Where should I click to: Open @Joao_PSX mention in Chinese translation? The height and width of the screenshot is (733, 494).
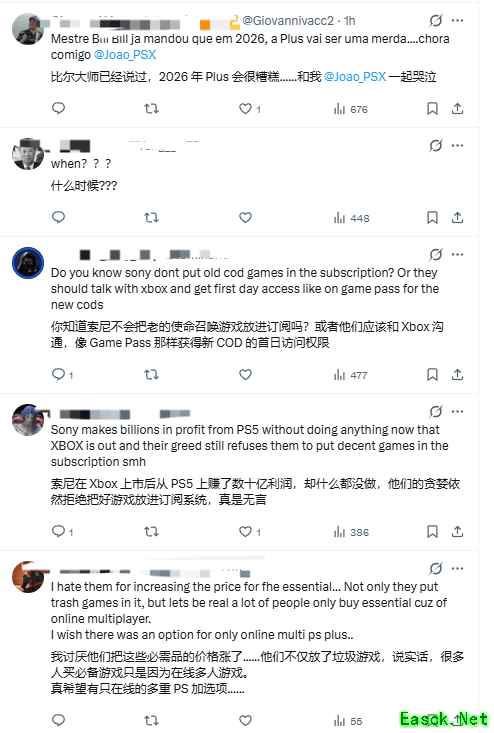(x=355, y=76)
